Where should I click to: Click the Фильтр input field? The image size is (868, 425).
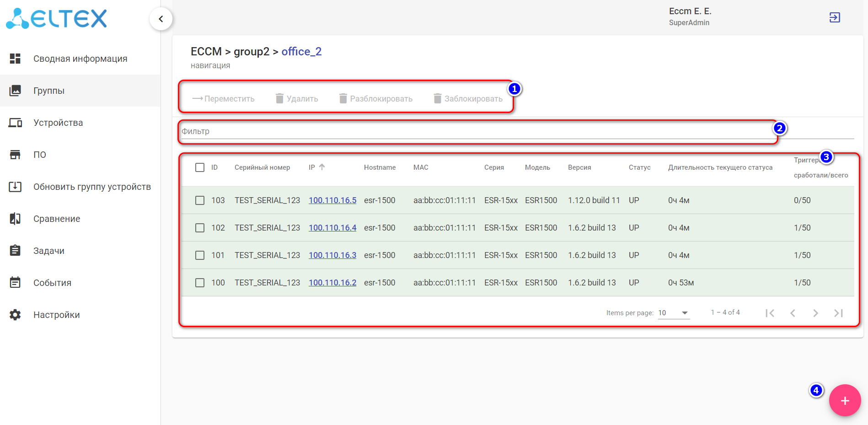pyautogui.click(x=476, y=131)
